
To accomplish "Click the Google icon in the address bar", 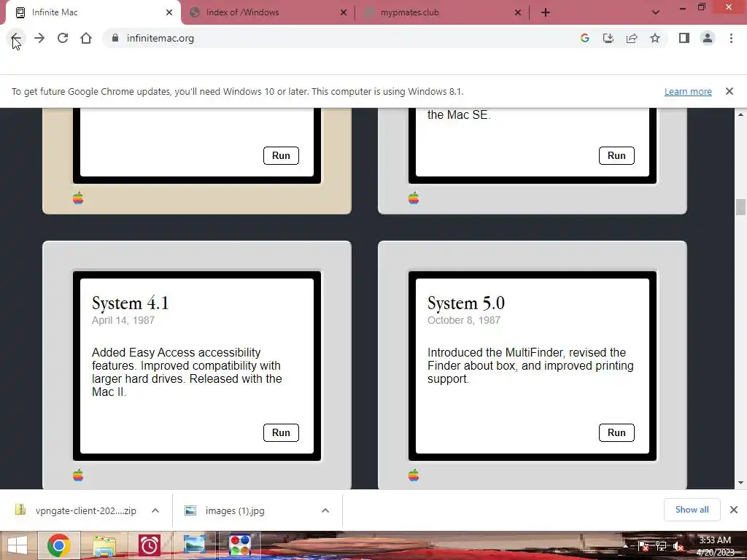I will click(585, 38).
